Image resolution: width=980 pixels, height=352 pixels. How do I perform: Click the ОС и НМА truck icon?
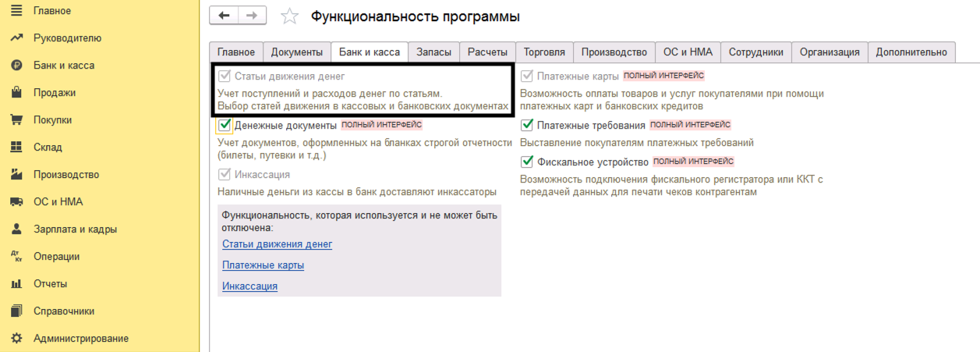(16, 202)
